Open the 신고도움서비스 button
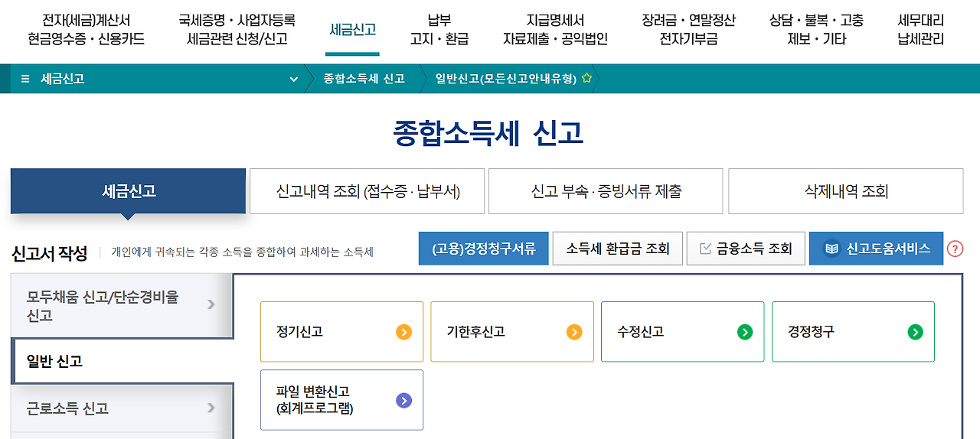980x439 pixels. coord(876,249)
